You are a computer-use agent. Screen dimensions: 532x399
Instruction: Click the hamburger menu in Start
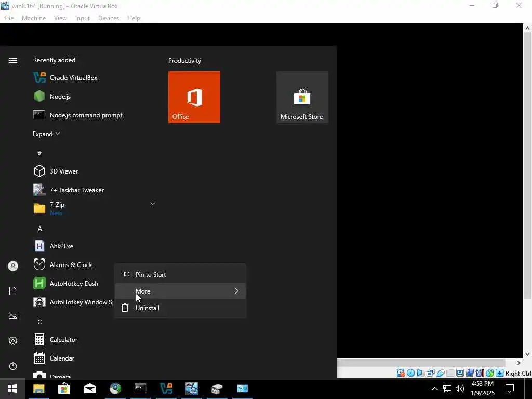pyautogui.click(x=13, y=60)
